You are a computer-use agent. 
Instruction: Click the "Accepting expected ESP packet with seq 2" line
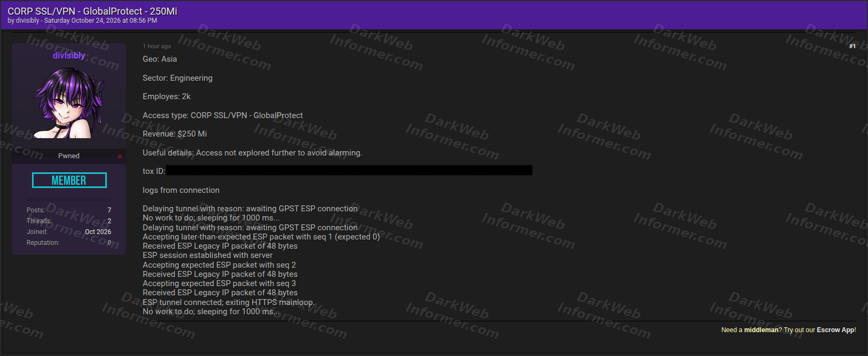(219, 265)
